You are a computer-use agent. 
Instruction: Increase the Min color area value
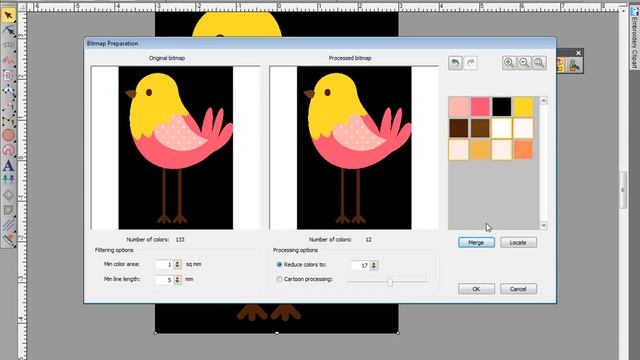pos(177,262)
